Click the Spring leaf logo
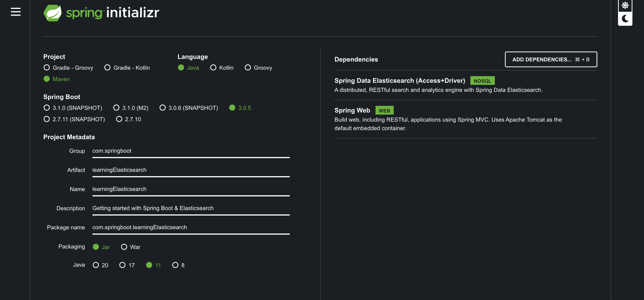This screenshot has height=300, width=644. point(53,13)
